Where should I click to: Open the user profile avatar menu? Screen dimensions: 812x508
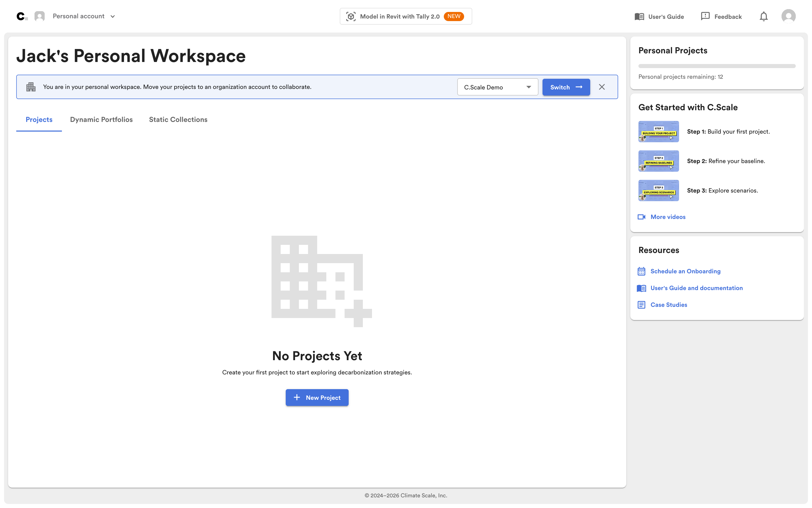click(x=788, y=16)
